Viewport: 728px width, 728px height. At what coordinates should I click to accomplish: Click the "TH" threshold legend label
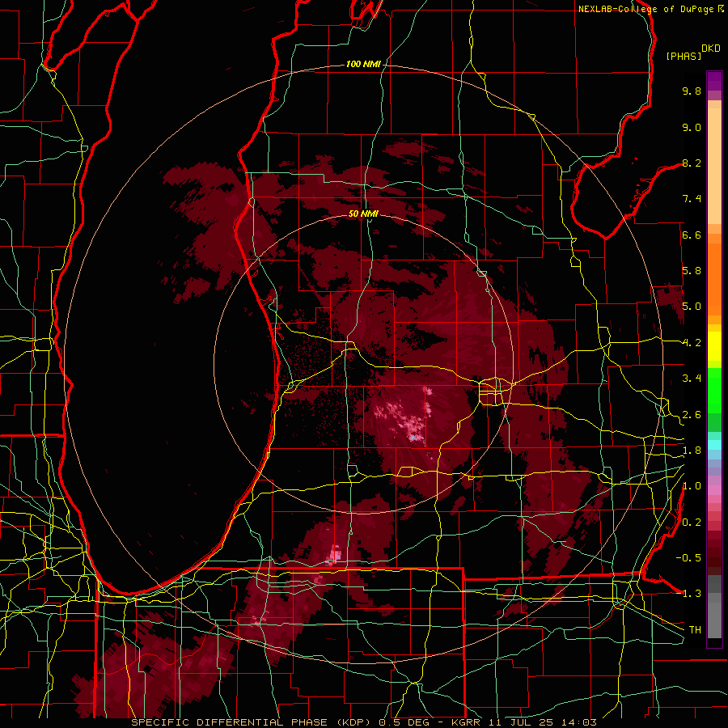[x=695, y=630]
